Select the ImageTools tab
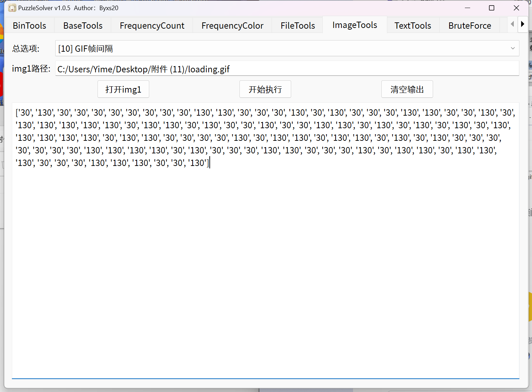 point(355,25)
